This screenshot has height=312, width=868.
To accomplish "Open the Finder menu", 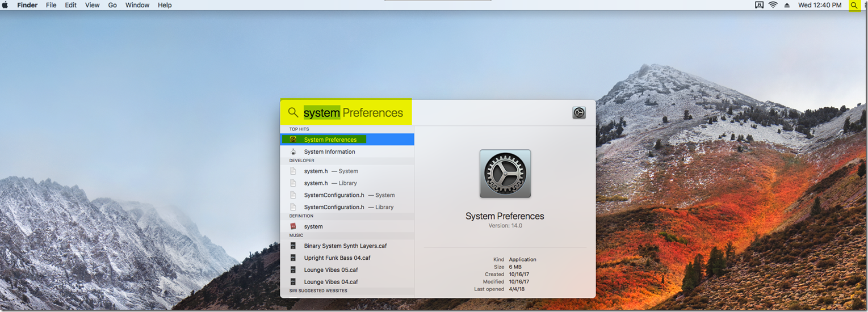I will (x=27, y=5).
